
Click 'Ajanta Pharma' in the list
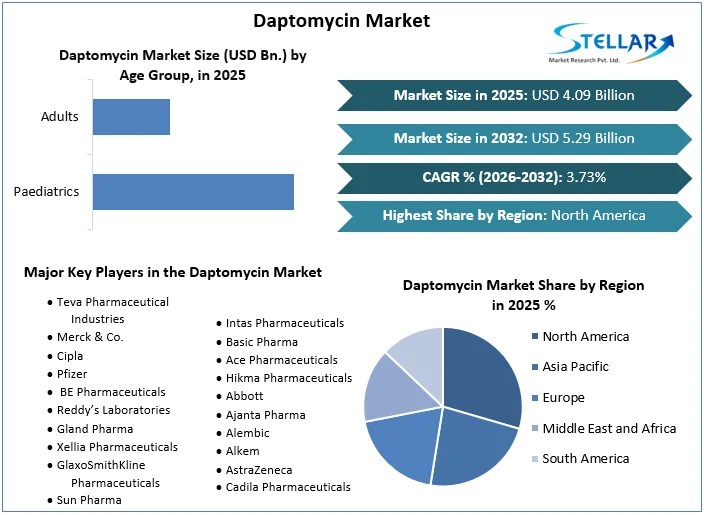266,415
